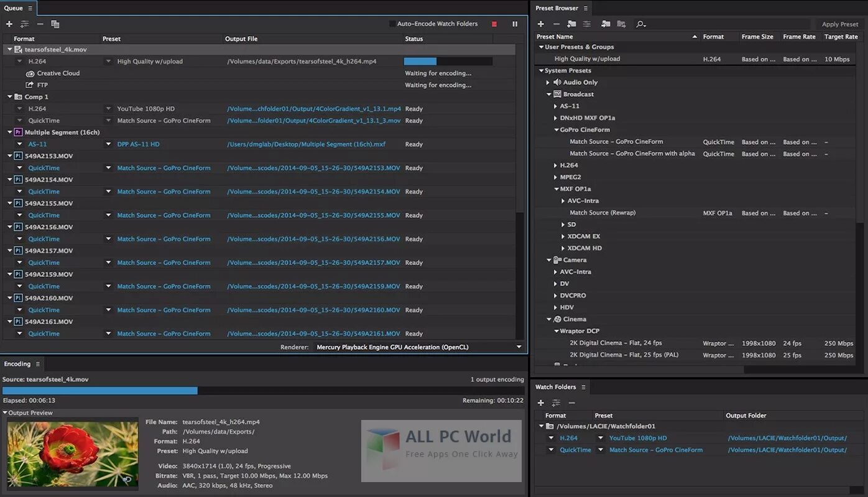
Task: Click the Camera category icon in System Presets
Action: click(x=557, y=260)
